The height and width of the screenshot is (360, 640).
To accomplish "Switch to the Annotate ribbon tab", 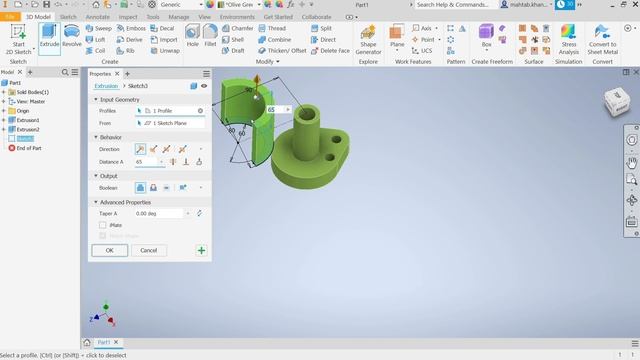I will click(x=98, y=17).
